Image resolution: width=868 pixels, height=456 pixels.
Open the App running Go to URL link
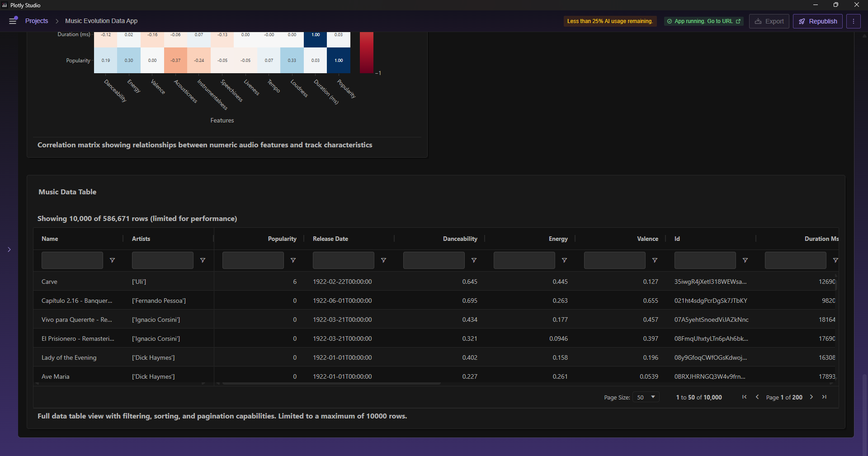(x=703, y=21)
